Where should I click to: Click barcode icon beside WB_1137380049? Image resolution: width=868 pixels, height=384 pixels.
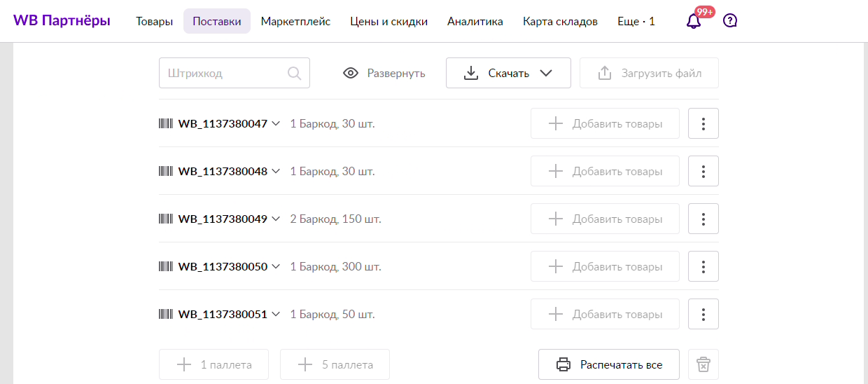click(x=166, y=219)
